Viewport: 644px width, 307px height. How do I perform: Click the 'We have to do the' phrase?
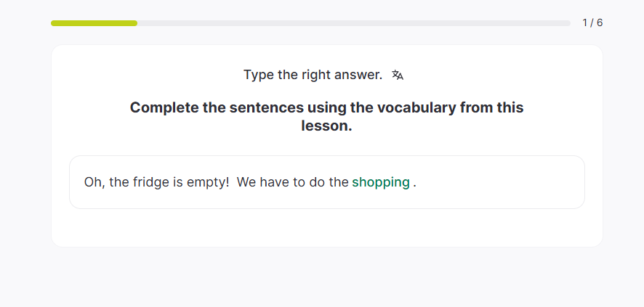click(x=293, y=182)
